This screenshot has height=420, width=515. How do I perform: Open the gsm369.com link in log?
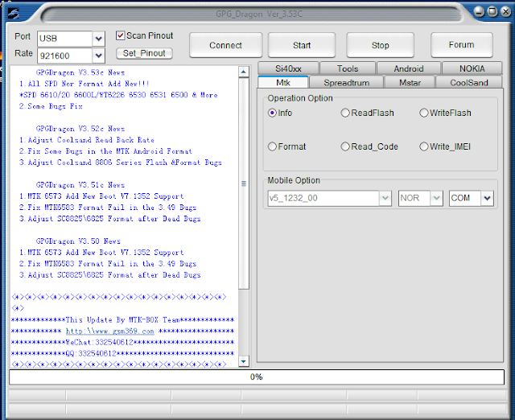tap(110, 331)
